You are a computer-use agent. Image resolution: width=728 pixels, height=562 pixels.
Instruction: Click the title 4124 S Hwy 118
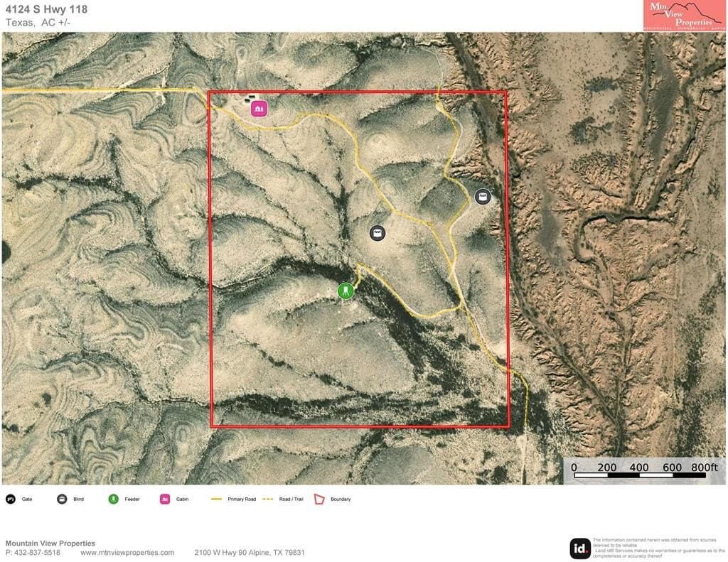pos(46,9)
